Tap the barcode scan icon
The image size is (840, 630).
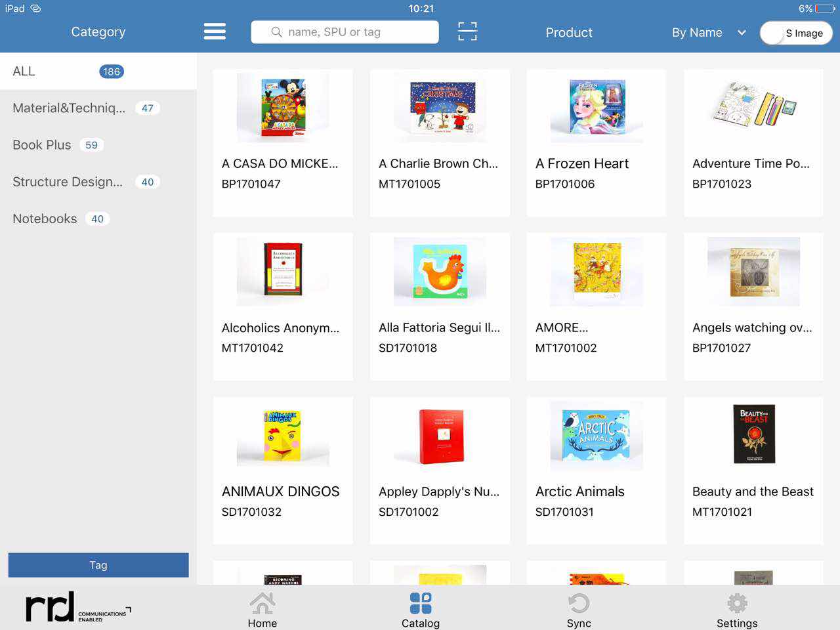coord(467,31)
